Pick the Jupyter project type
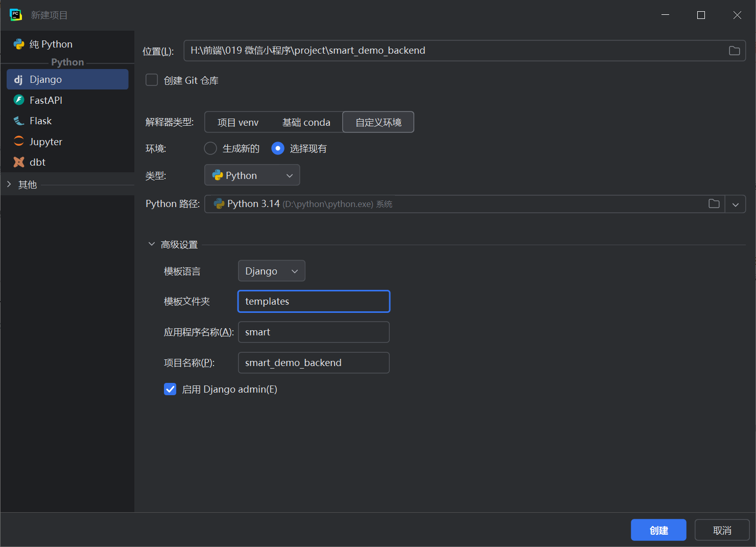Screen dimensions: 756x547 (x=67, y=142)
